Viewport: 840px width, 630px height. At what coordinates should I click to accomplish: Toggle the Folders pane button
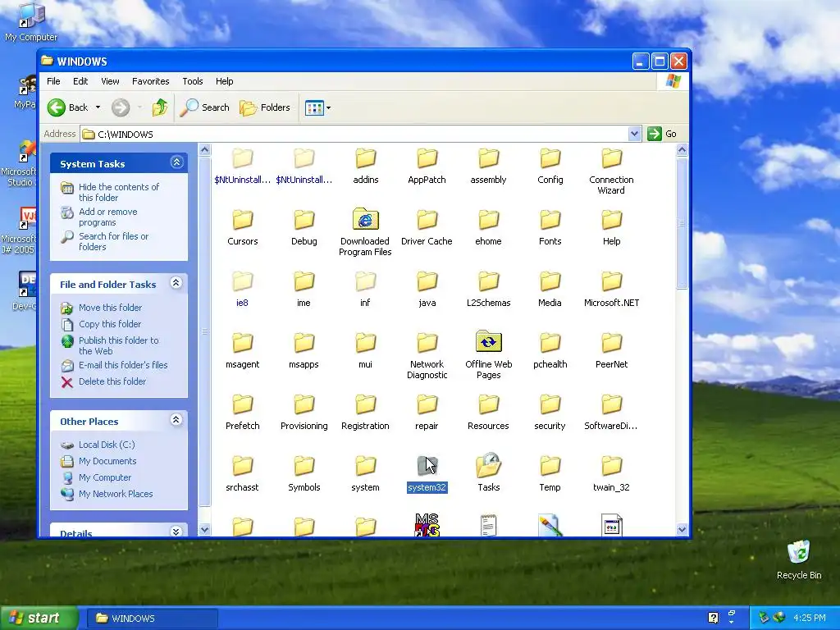point(265,107)
